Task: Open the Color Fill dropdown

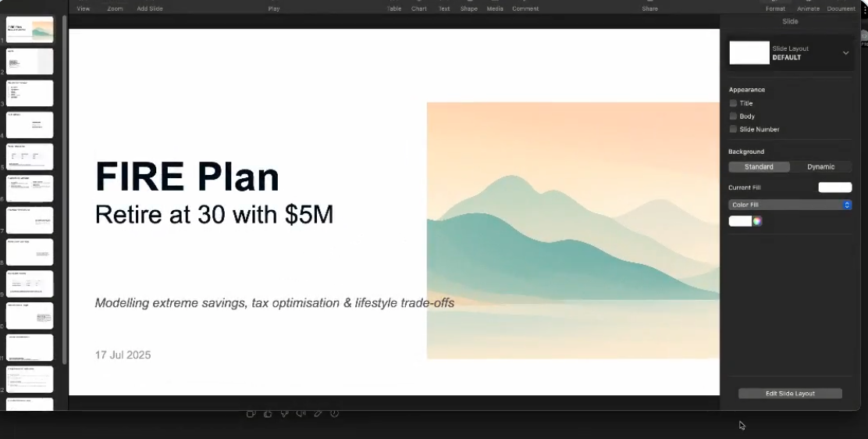Action: coord(790,205)
